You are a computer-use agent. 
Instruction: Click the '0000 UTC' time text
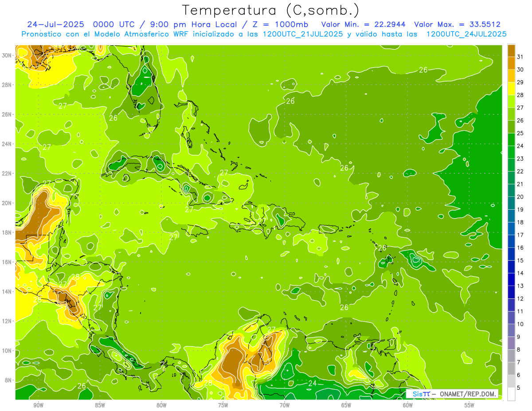115,24
